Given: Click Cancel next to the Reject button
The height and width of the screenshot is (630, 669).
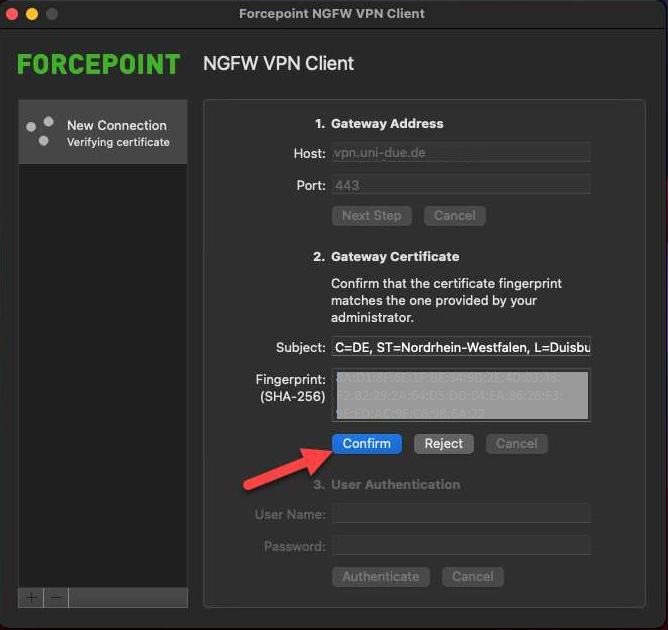Looking at the screenshot, I should 516,444.
